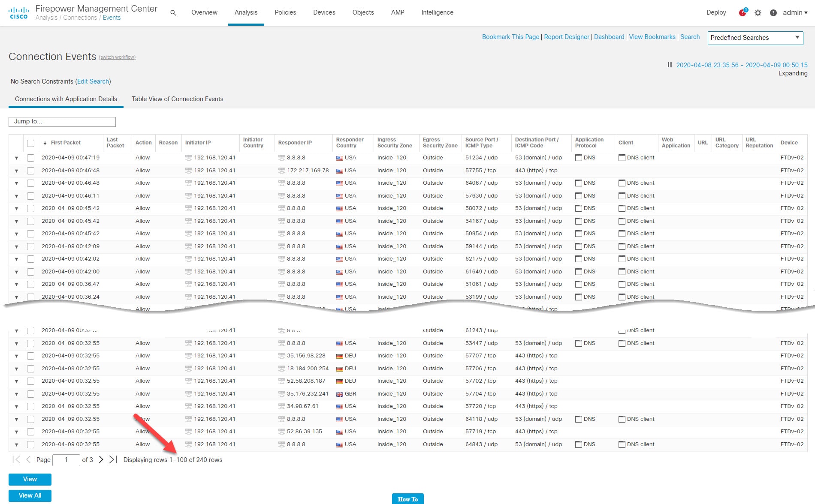Viewport: 815px width, 504px height.
Task: Click DNS protocol icon in port 64118 row
Action: tap(579, 419)
